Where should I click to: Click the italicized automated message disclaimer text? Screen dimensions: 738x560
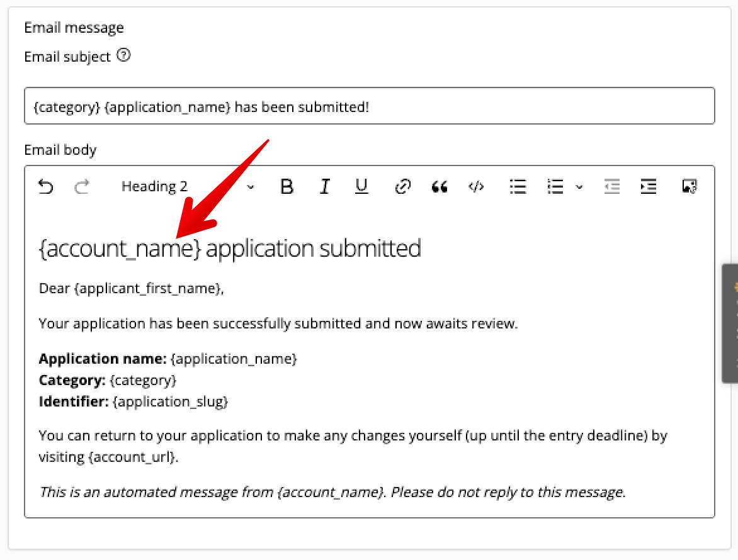pos(332,492)
